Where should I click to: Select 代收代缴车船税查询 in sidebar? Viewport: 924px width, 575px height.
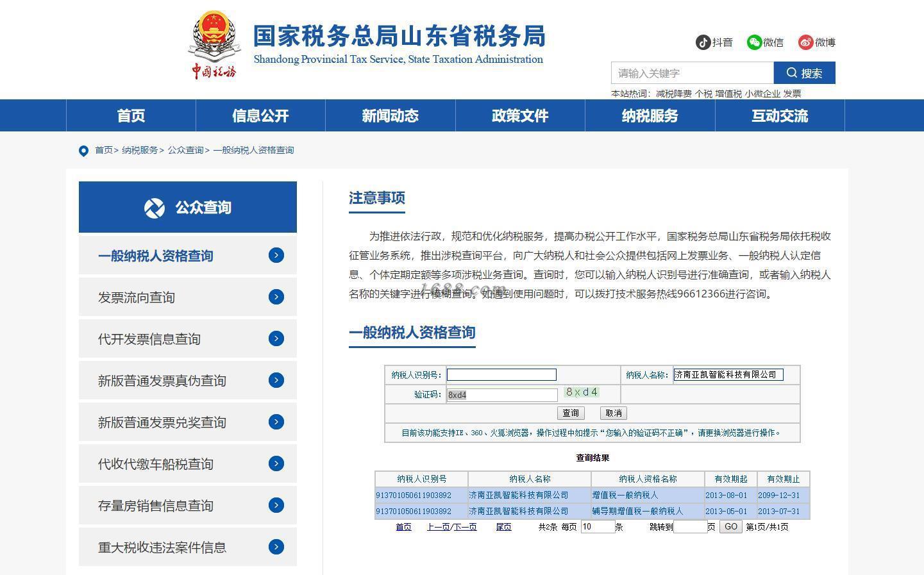188,463
